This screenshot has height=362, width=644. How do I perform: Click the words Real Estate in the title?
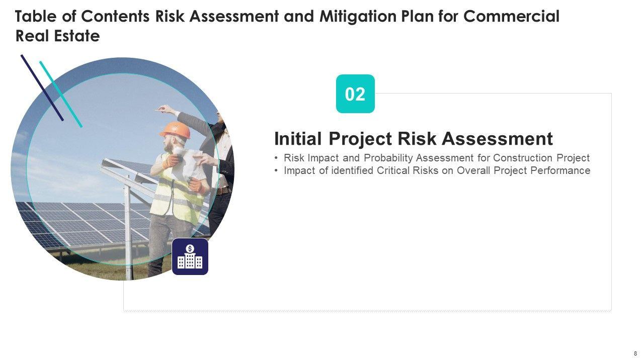click(58, 36)
